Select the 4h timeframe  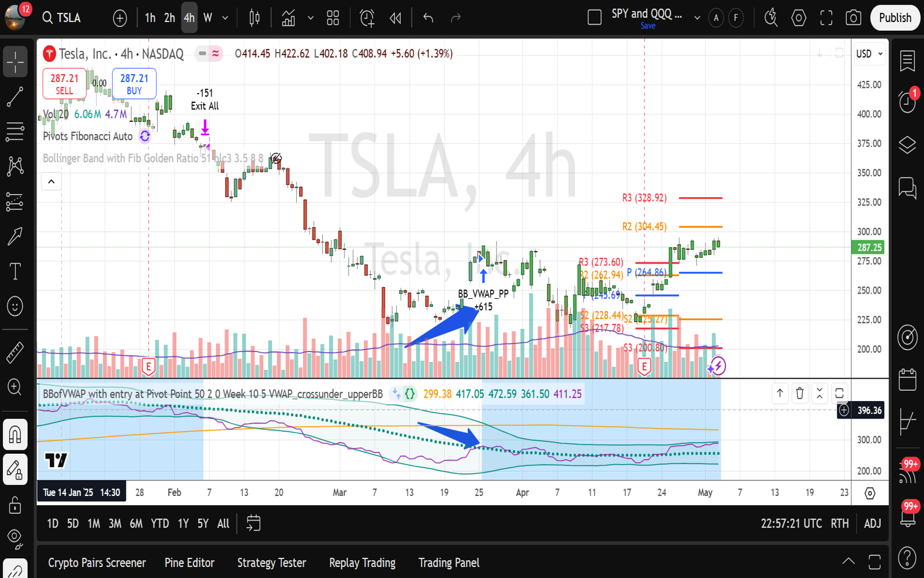point(189,18)
